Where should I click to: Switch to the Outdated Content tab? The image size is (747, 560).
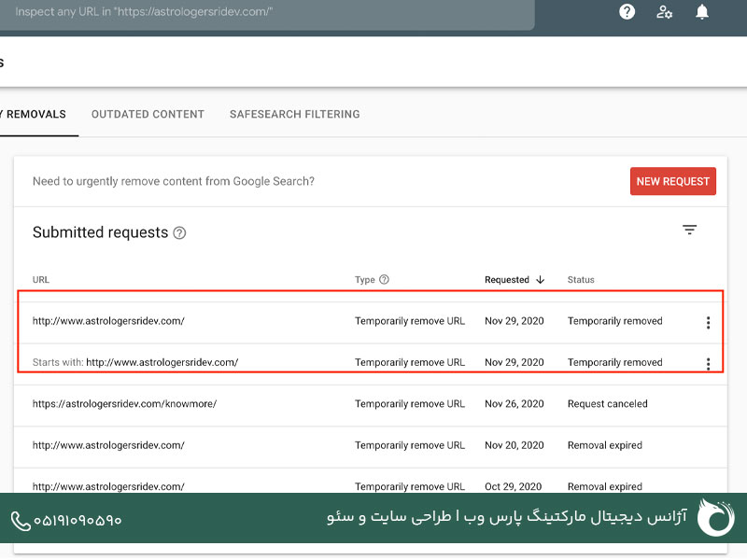point(148,114)
